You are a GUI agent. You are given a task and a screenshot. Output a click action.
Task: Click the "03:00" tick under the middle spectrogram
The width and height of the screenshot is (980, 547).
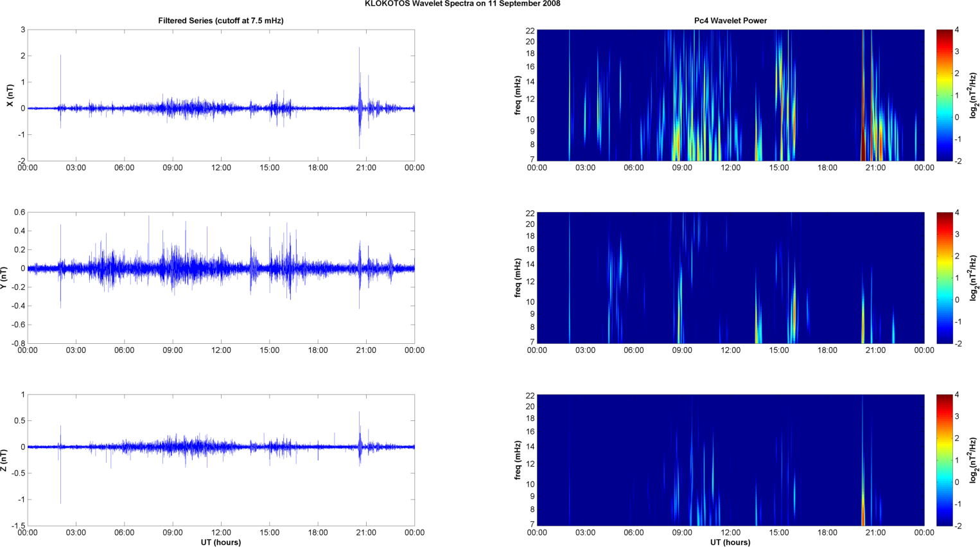coord(585,350)
